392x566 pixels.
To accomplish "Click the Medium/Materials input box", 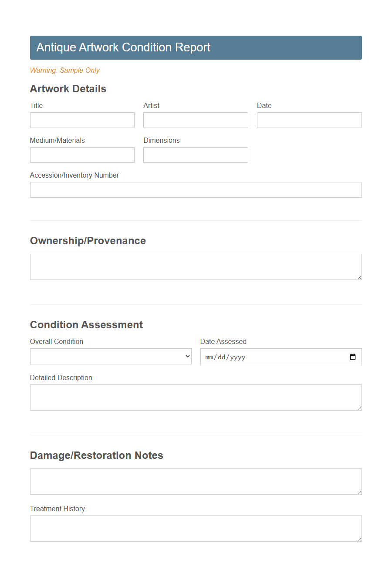I will 82,155.
